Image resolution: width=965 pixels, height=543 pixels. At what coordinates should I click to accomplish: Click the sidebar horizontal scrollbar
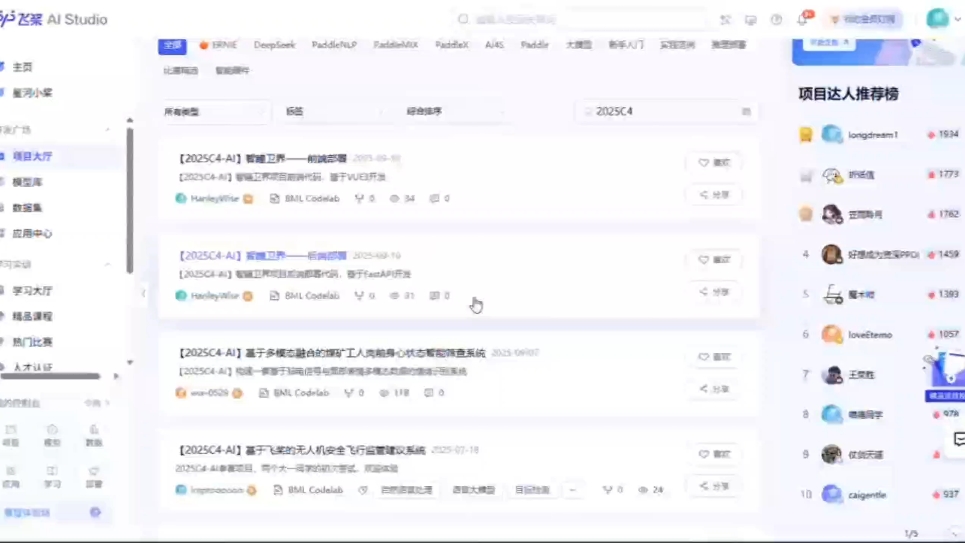[x=50, y=376]
